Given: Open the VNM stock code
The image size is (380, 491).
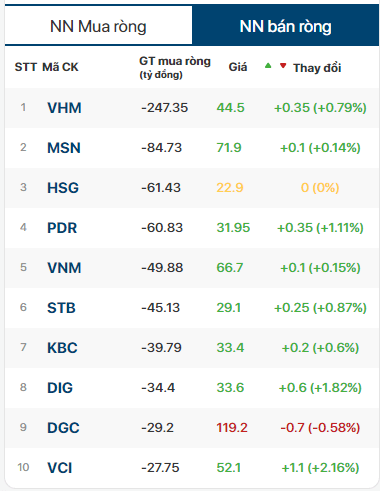Looking at the screenshot, I should point(64,268).
